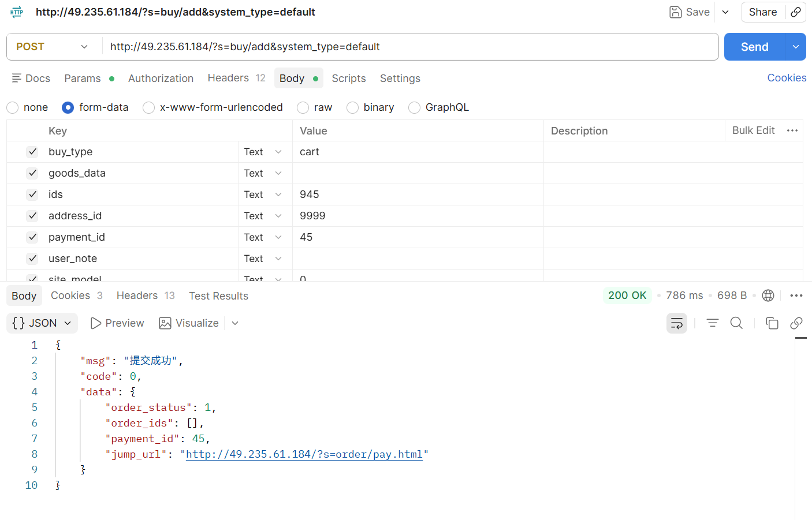Image resolution: width=812 pixels, height=520 pixels.
Task: Click the response link chain icon
Action: pyautogui.click(x=796, y=323)
